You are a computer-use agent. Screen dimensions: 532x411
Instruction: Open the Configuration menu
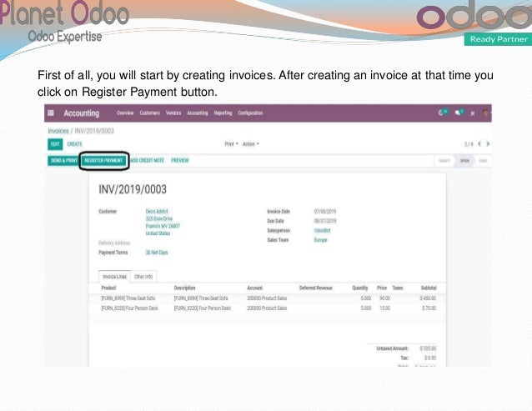click(250, 113)
